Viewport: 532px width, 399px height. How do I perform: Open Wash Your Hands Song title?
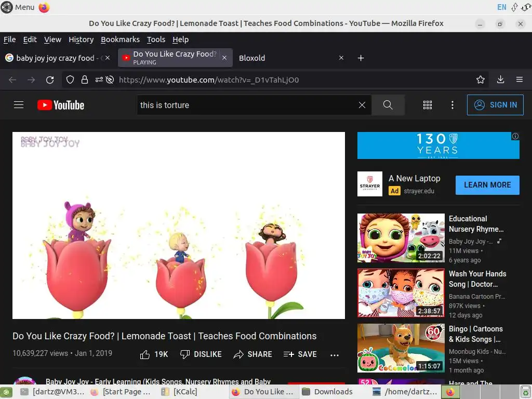477,279
